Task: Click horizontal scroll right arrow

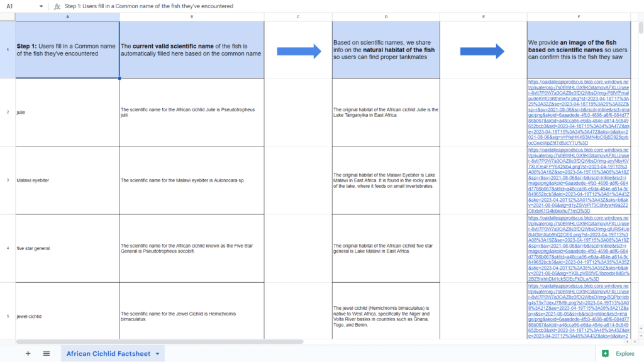Action: click(x=635, y=341)
